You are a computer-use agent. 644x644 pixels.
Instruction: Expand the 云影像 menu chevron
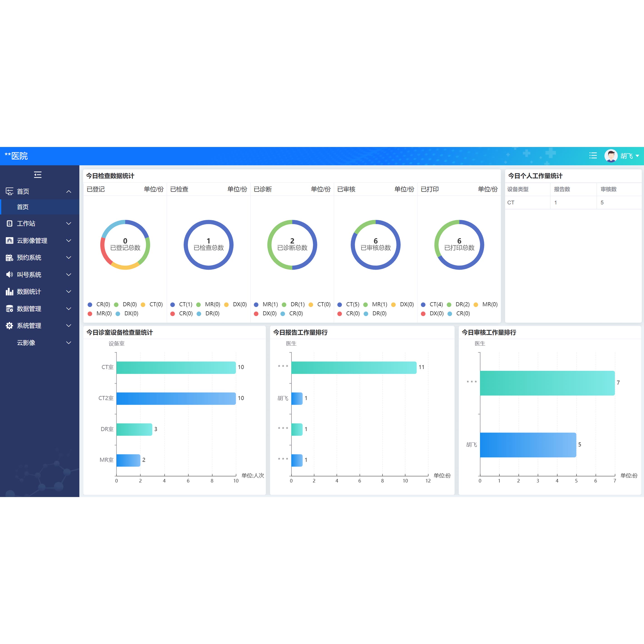(69, 343)
